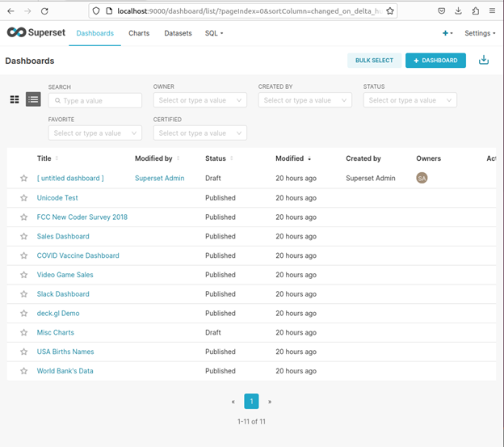Screen dimensions: 504x447
Task: Click the import dashboards download icon
Action: coord(484,60)
